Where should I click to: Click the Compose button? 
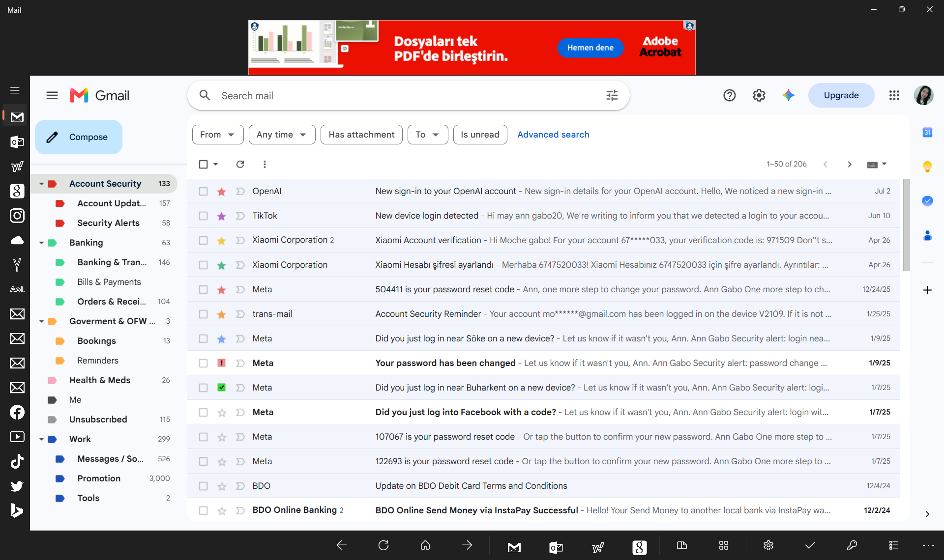(x=79, y=137)
